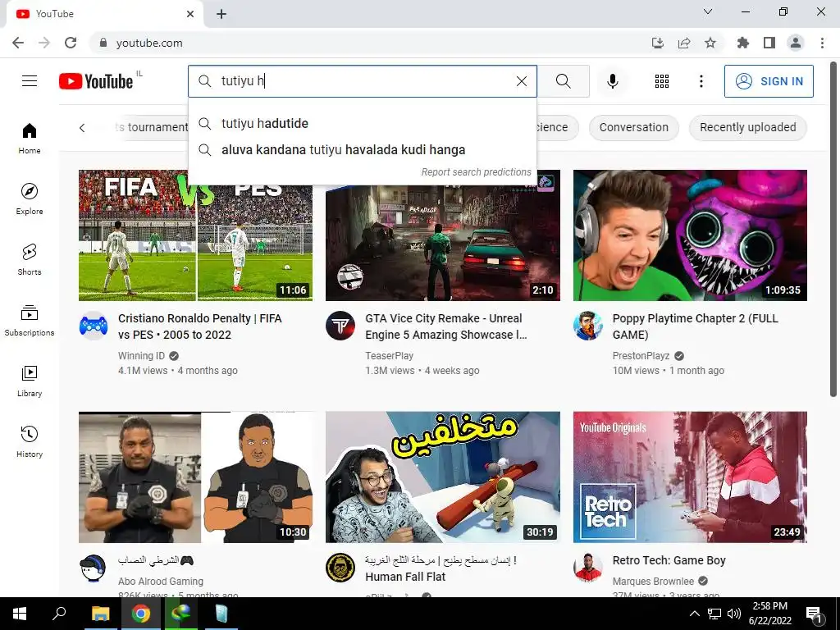Open the YouTube settings three-dot menu
This screenshot has height=630, width=840.
point(701,81)
